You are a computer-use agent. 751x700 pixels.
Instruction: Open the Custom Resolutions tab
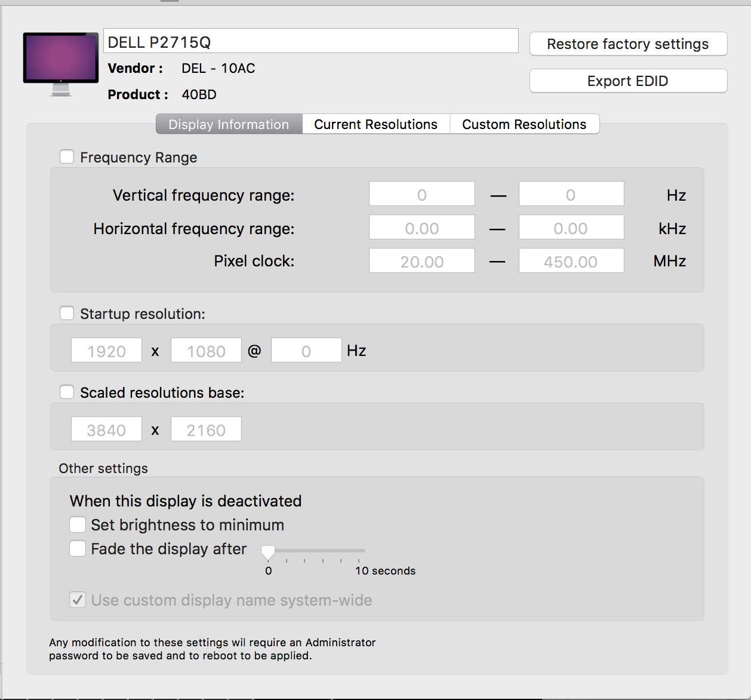click(524, 124)
